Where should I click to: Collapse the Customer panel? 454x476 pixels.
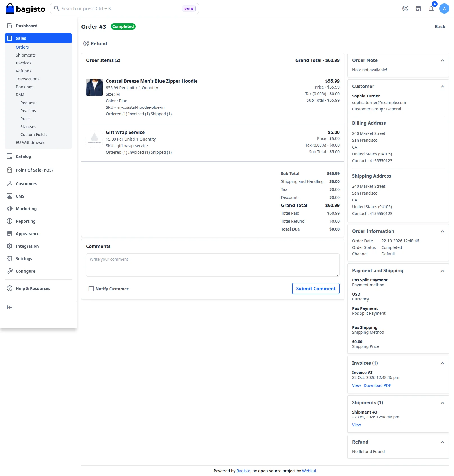(x=442, y=87)
